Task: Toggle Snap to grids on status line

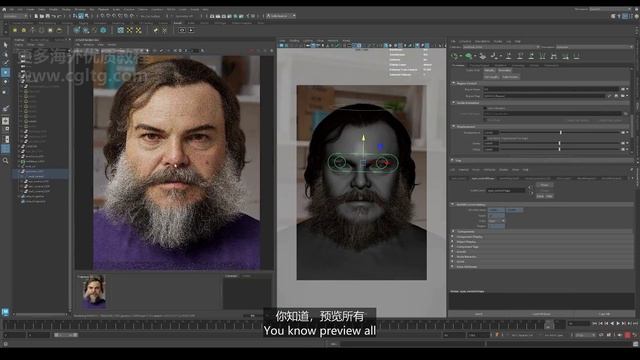Action: (x=103, y=16)
